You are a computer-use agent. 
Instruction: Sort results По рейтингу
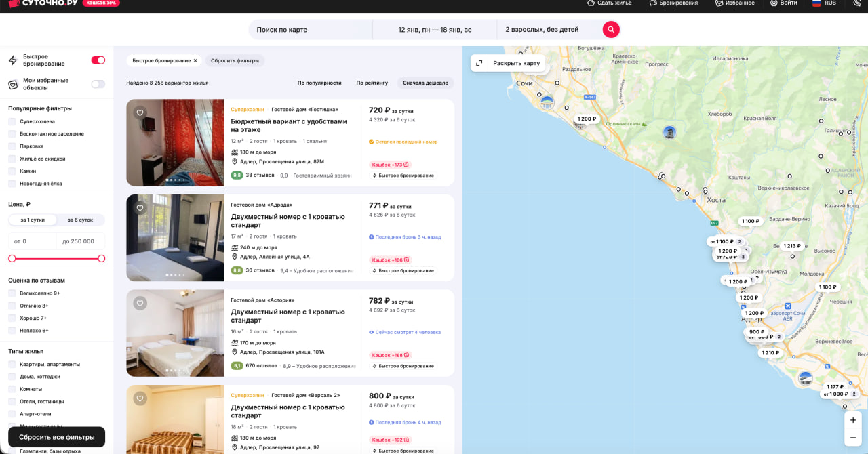click(x=372, y=83)
